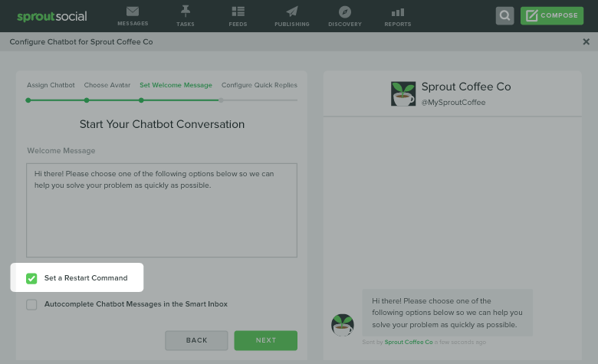Select Set Welcome Message step

coord(176,85)
